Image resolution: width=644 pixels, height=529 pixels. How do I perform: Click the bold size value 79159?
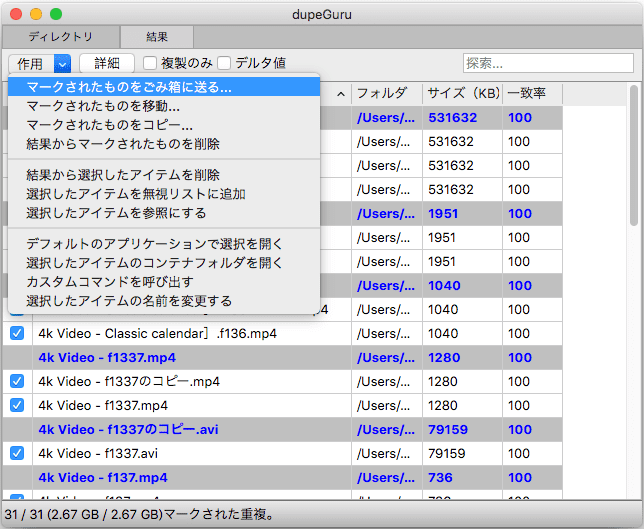tap(448, 430)
